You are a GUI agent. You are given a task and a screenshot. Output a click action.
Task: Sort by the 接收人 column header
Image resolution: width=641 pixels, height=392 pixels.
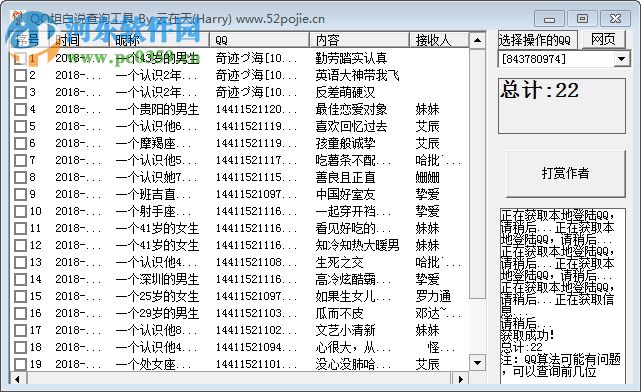[439, 40]
